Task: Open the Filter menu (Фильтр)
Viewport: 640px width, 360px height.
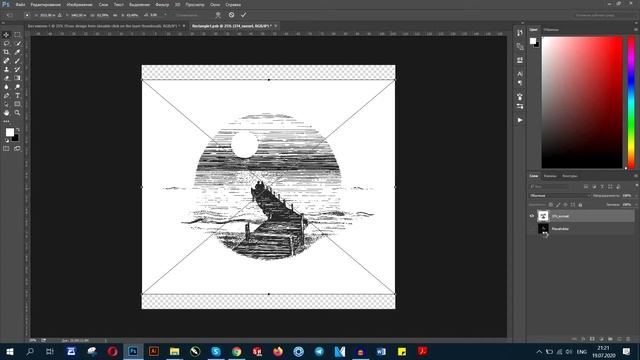Action: [x=162, y=4]
